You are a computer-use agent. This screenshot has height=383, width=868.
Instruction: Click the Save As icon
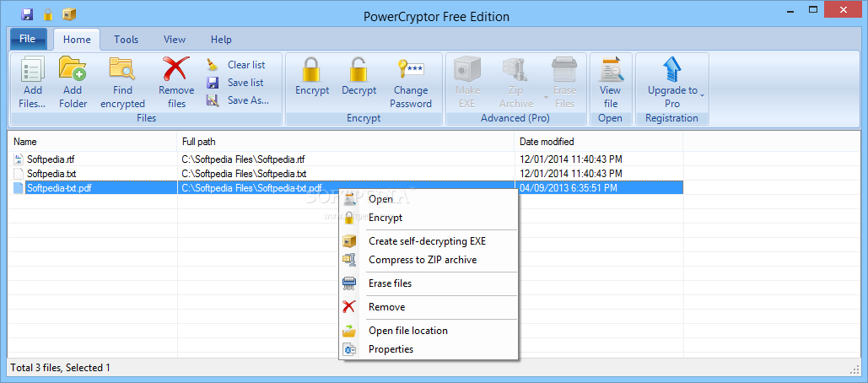[x=212, y=100]
